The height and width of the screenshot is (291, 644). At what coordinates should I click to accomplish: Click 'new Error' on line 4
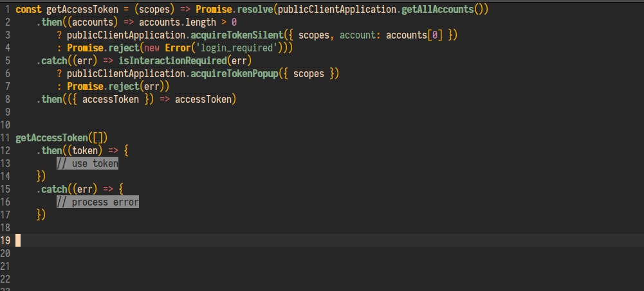167,48
